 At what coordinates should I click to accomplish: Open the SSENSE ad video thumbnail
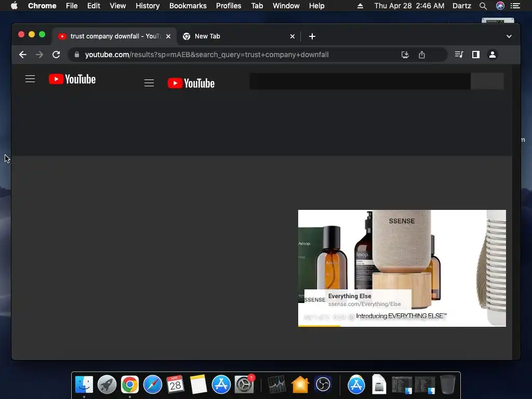click(x=402, y=268)
